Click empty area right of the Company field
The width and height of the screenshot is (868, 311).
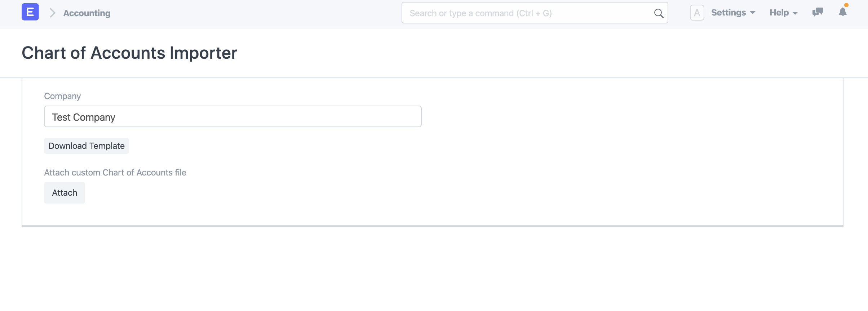pyautogui.click(x=613, y=117)
